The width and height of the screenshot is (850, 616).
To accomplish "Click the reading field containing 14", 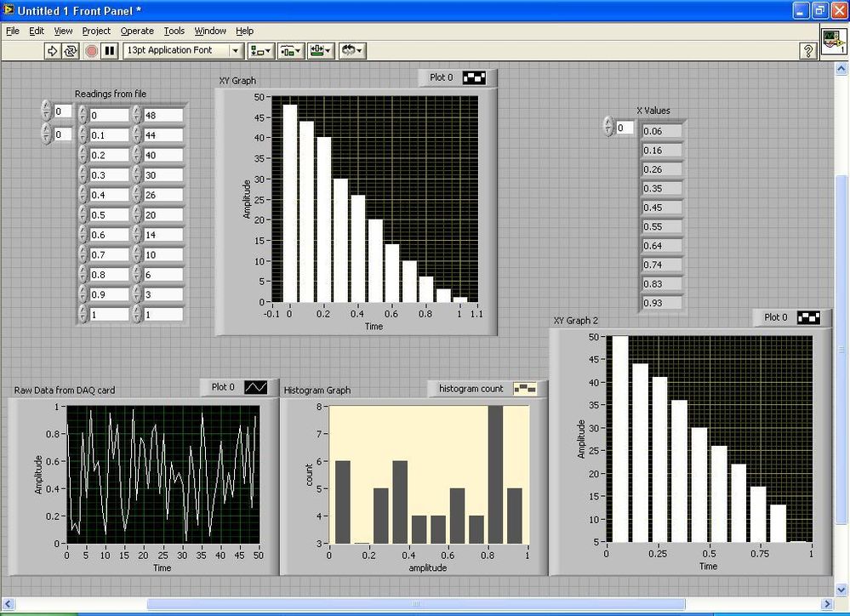I will tap(163, 235).
